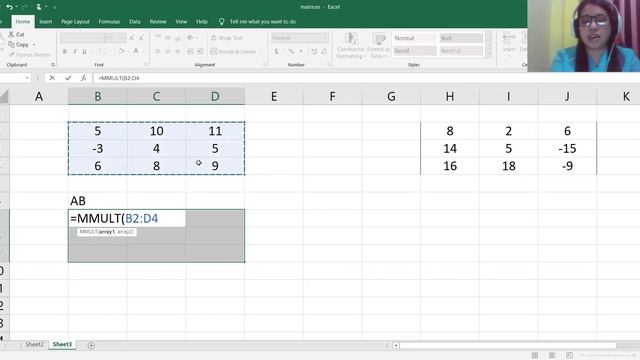
Task: Apply Percent Style format
Action: pos(291,51)
